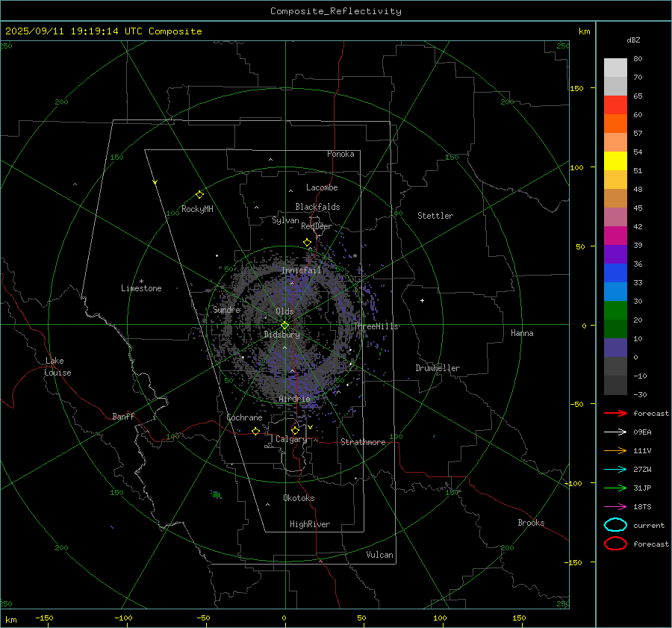Click yellow diamond marker above Calgary

coord(295,430)
